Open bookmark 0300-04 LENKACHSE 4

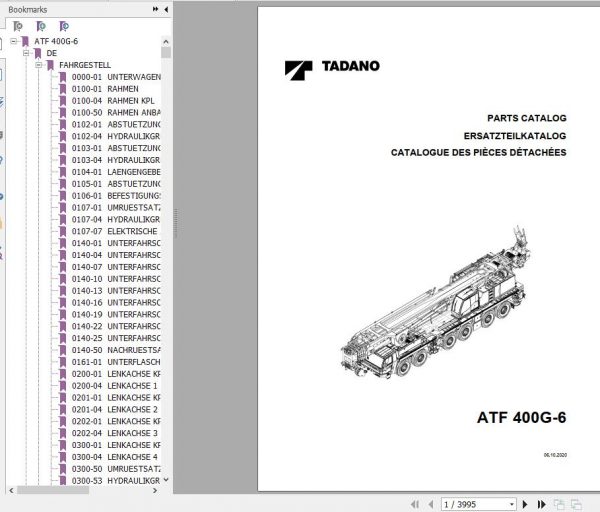pyautogui.click(x=114, y=457)
